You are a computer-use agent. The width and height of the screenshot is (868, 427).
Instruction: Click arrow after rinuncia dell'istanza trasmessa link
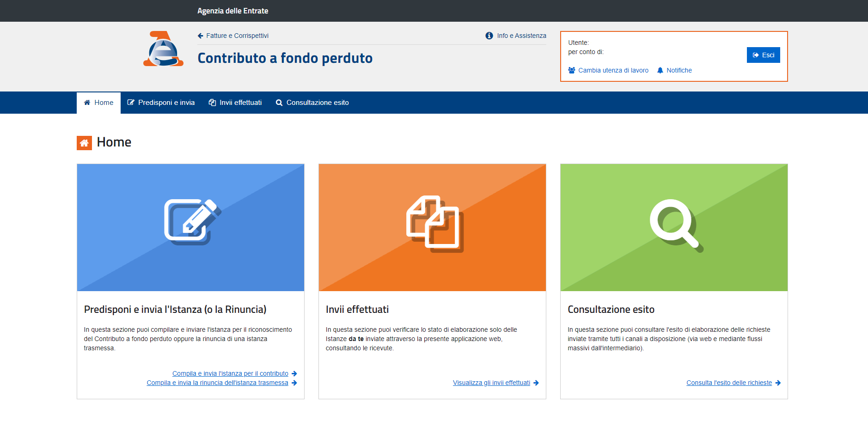click(x=294, y=383)
